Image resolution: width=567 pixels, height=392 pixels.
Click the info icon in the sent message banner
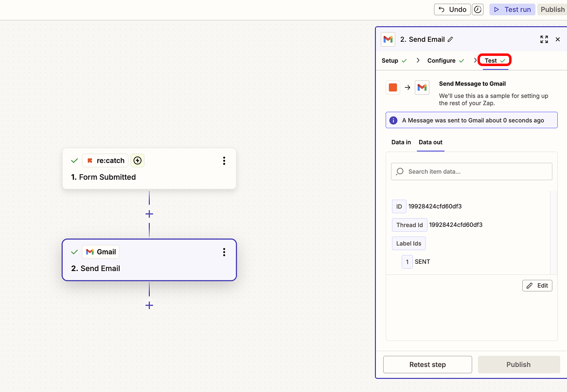[393, 120]
